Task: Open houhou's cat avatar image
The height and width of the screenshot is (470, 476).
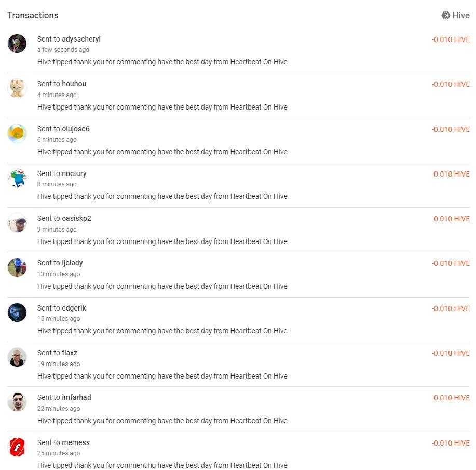Action: click(17, 88)
